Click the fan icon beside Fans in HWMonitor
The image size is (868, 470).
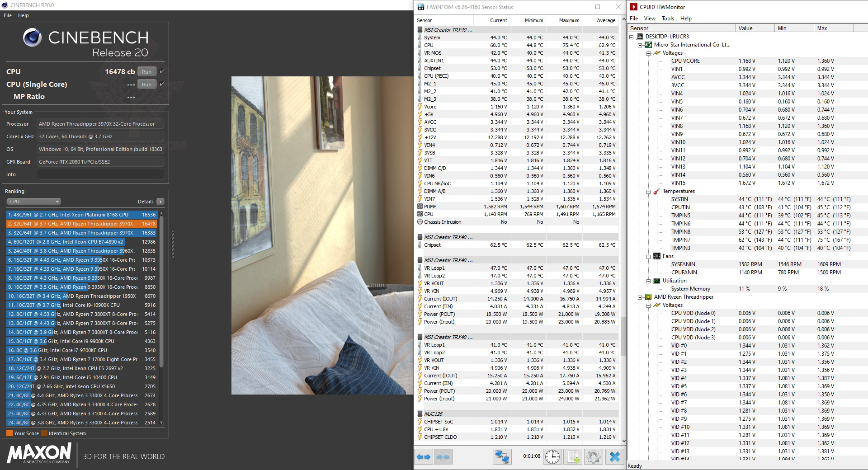click(657, 256)
